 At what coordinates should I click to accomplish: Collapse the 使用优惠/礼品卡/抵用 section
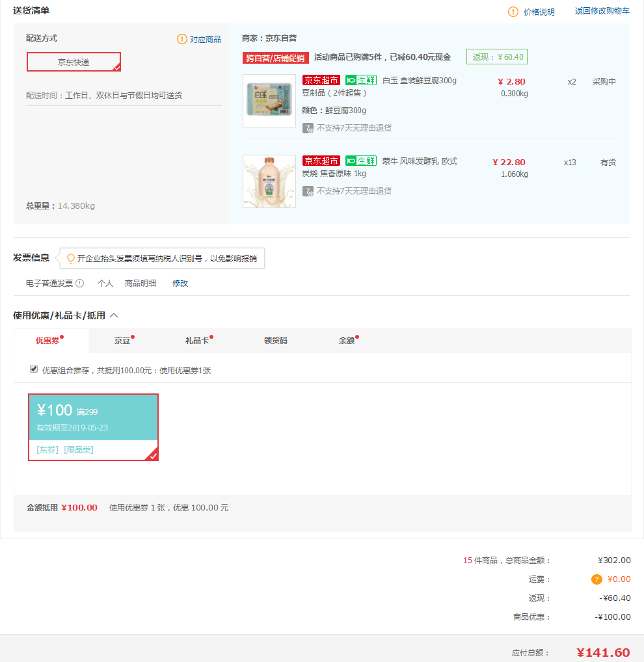click(x=114, y=315)
